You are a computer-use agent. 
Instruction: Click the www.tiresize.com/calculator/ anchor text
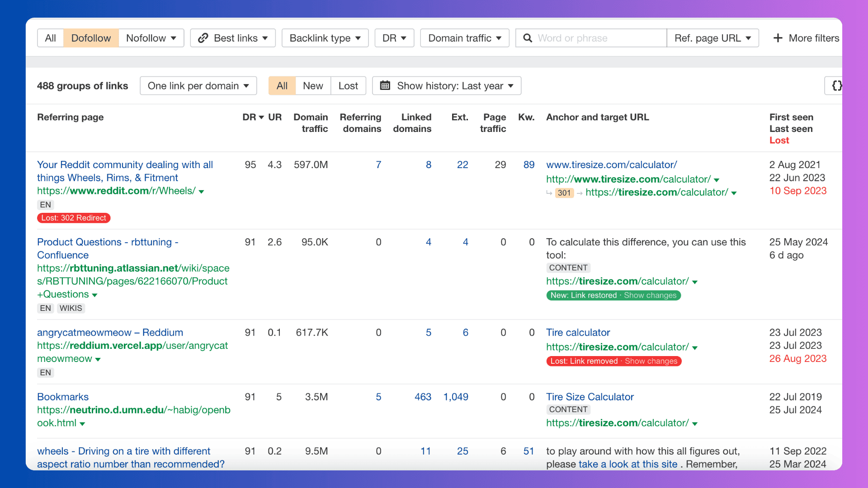point(612,164)
